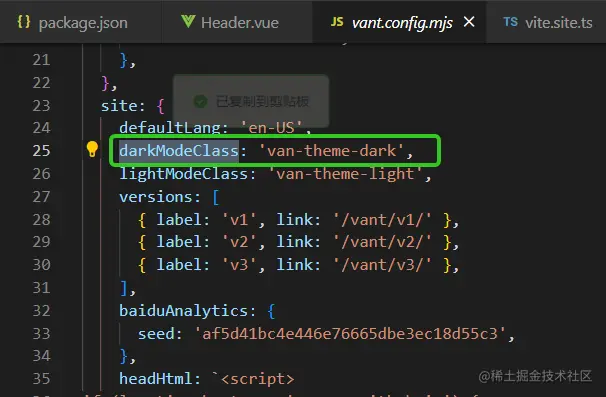Click the 'van-theme-dark' string value
Image resolution: width=606 pixels, height=397 pixels.
[x=332, y=150]
